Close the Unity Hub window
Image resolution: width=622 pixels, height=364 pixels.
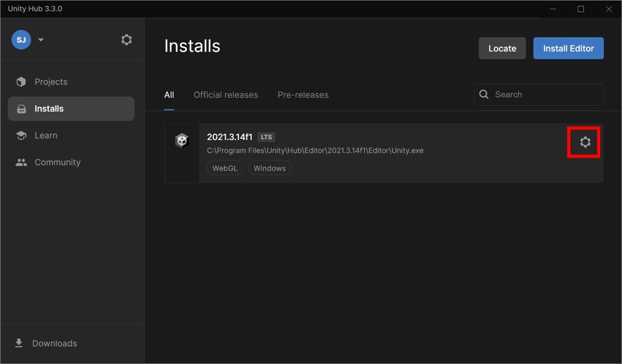[x=608, y=9]
